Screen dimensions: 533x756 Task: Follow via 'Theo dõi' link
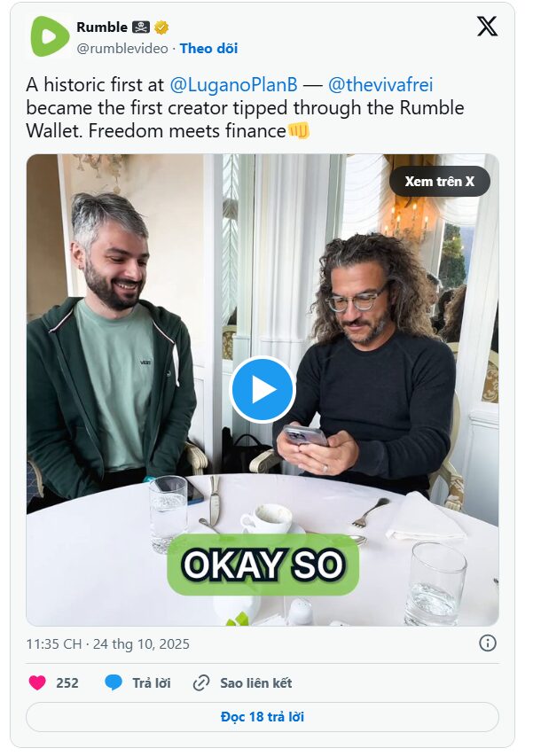[209, 49]
